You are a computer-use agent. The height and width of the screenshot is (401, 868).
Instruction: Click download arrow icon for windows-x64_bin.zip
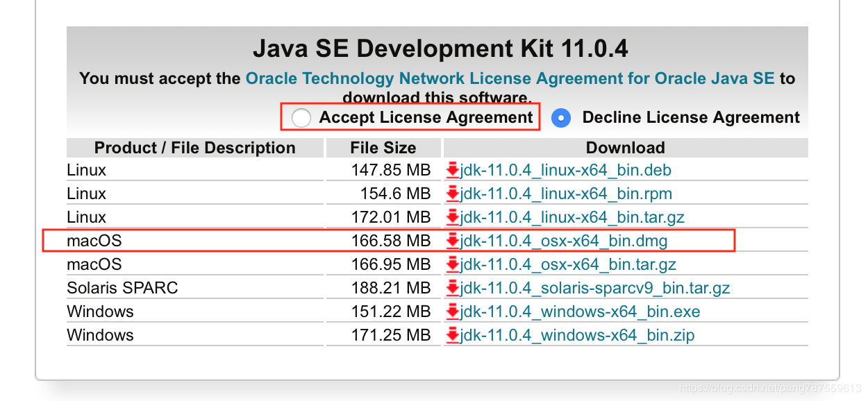[453, 335]
